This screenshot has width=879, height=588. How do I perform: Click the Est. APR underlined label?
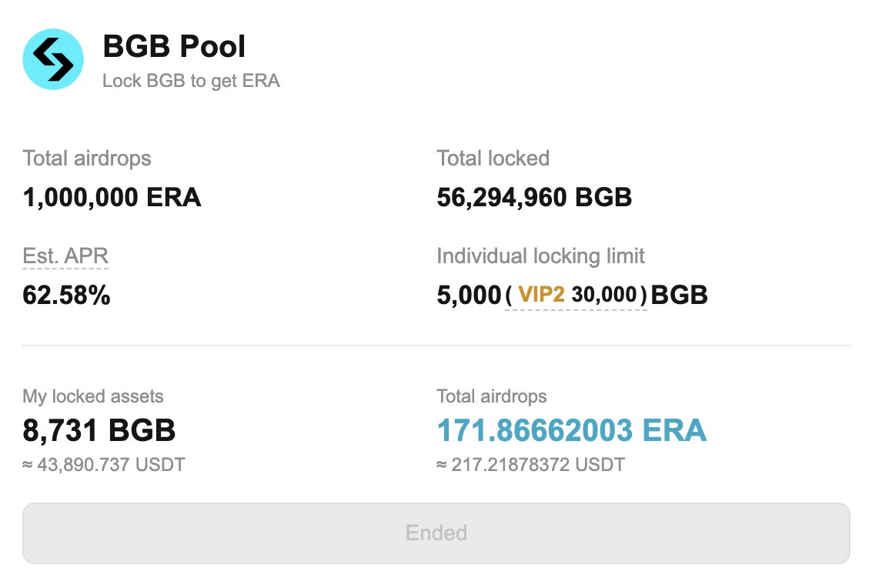[x=65, y=256]
